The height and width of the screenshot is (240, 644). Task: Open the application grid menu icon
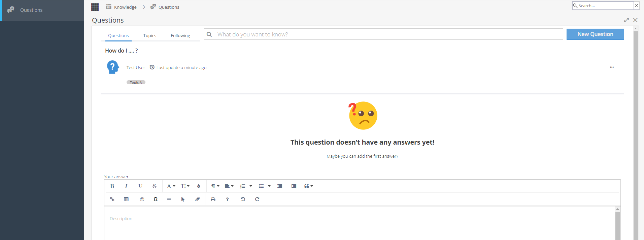coord(95,7)
